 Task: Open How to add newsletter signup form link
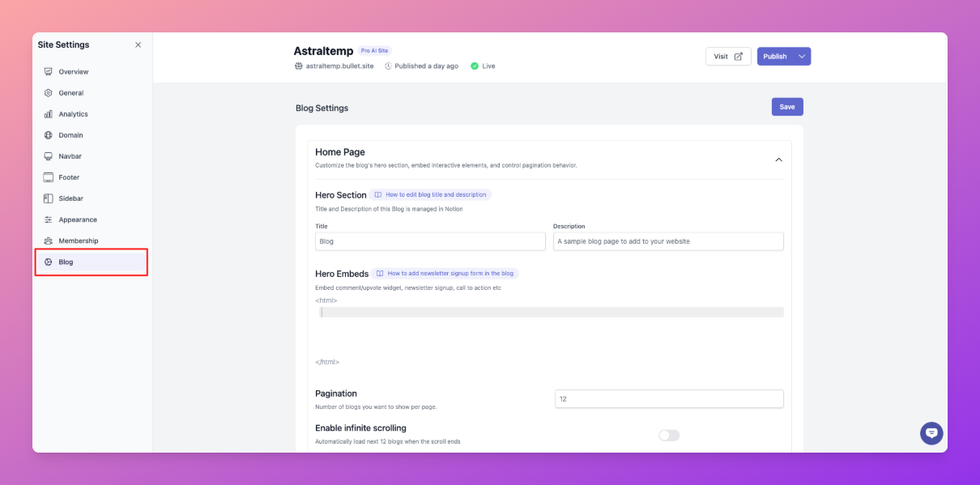pyautogui.click(x=445, y=274)
